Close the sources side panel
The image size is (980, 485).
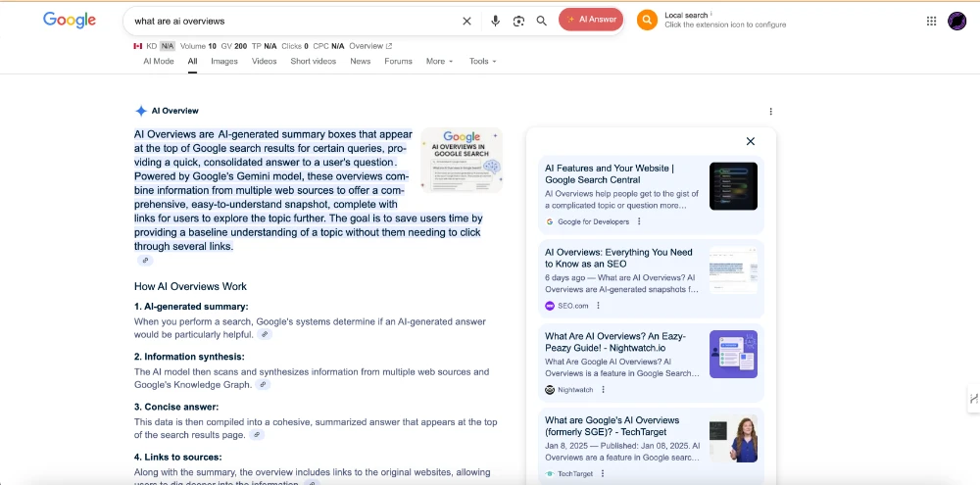click(751, 141)
